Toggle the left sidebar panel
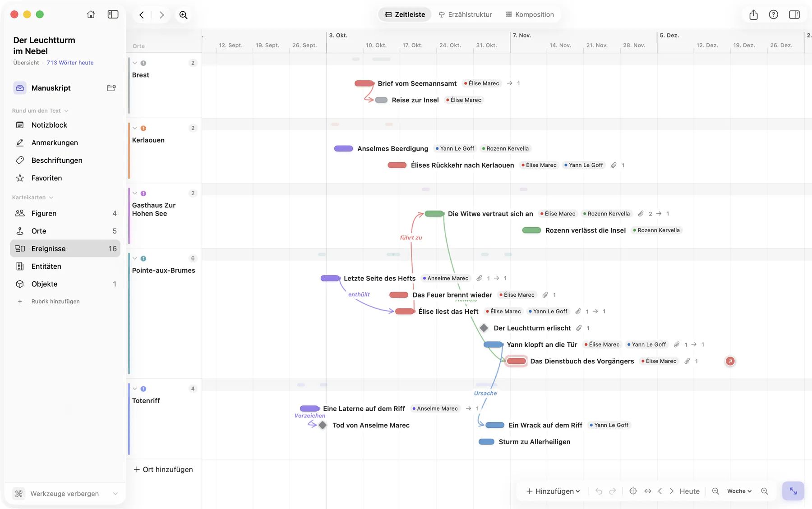812x509 pixels. (113, 14)
